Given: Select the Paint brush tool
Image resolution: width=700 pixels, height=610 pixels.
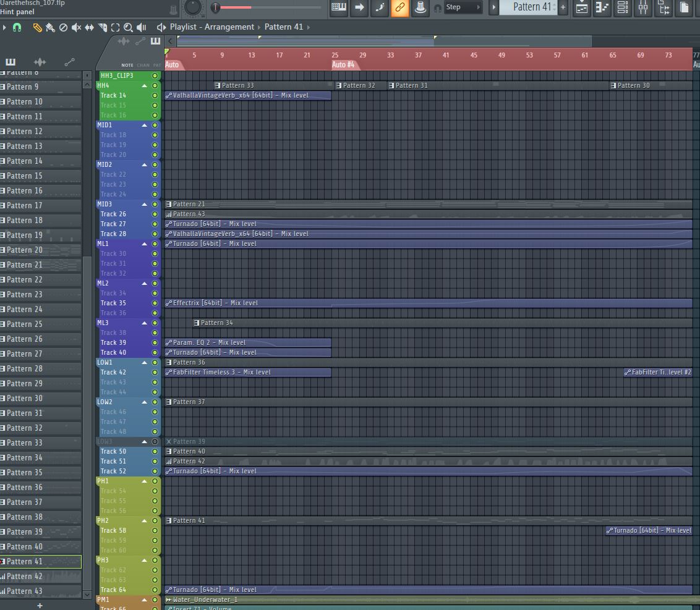Looking at the screenshot, I should (x=51, y=28).
